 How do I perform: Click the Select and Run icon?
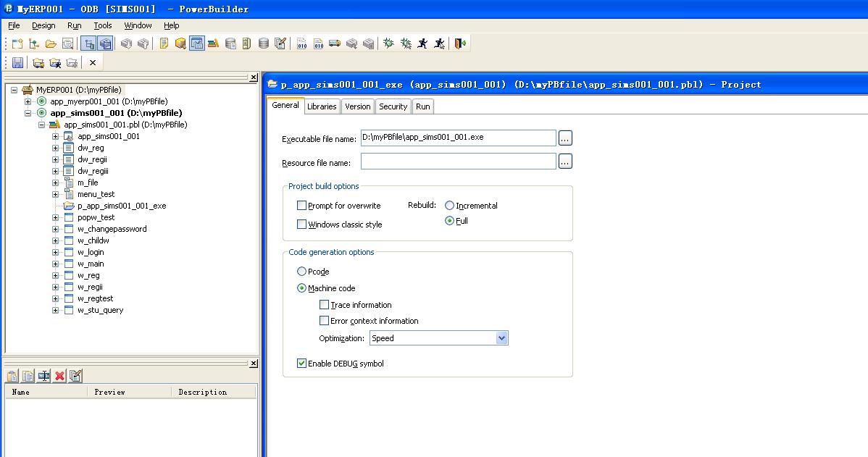pyautogui.click(x=439, y=43)
